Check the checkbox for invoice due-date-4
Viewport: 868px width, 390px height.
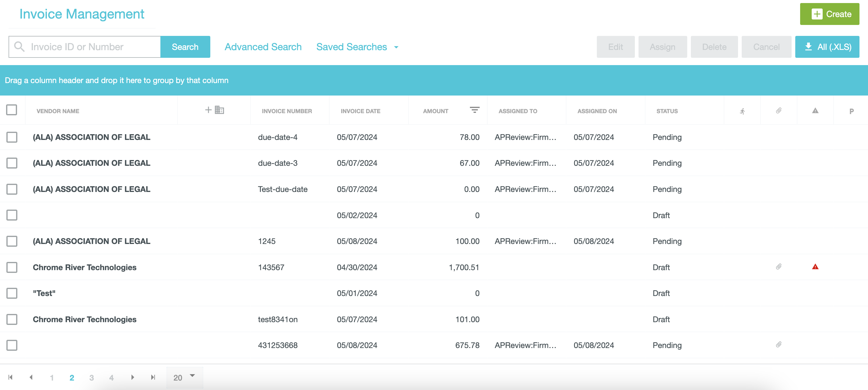[x=12, y=137]
